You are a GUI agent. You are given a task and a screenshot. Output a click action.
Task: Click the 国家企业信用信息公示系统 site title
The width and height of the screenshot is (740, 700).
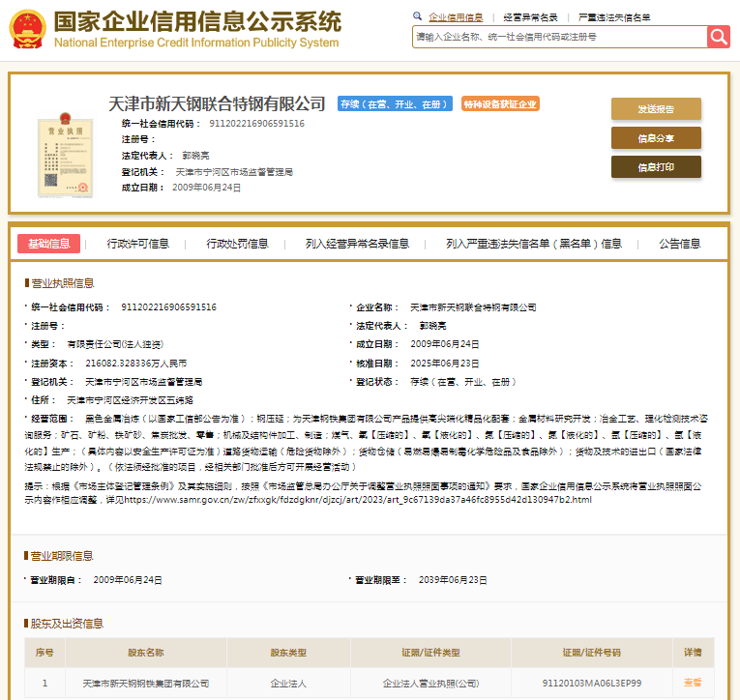pyautogui.click(x=196, y=22)
